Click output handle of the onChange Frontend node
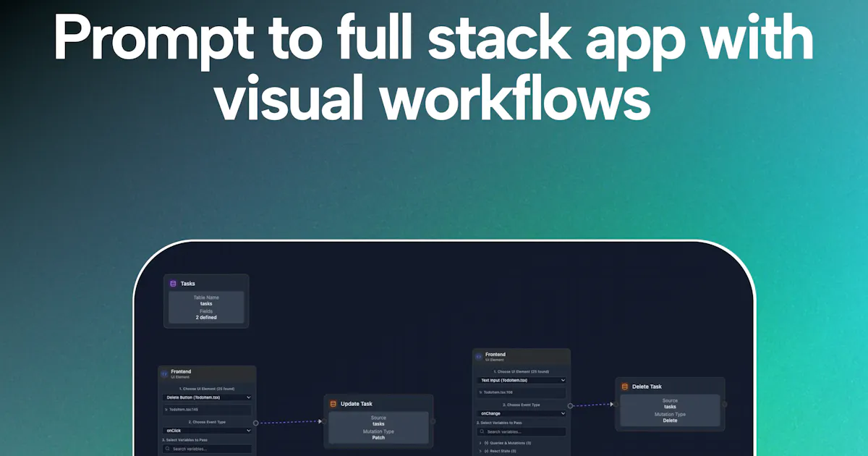Screen dimensions: 868x456 click(x=570, y=406)
